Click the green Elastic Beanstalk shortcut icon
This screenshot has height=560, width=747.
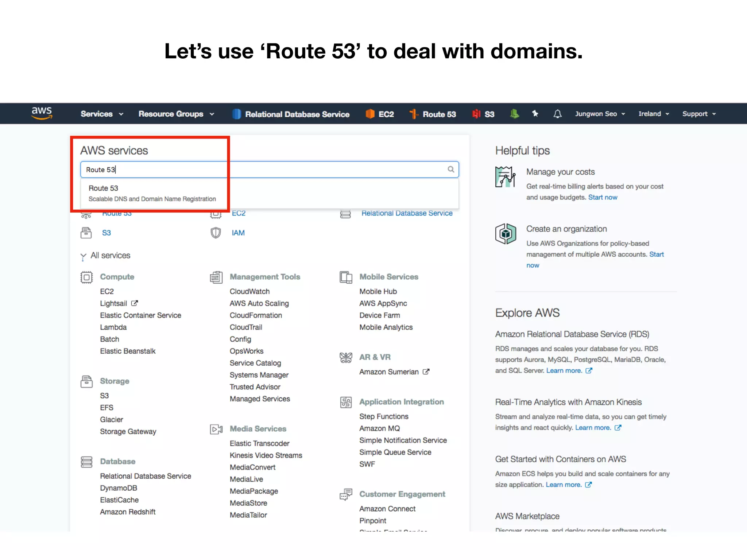coord(514,114)
